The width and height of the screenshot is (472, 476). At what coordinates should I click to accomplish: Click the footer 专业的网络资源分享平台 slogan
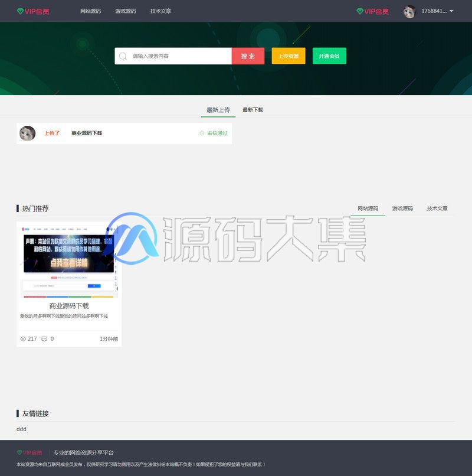pyautogui.click(x=83, y=452)
